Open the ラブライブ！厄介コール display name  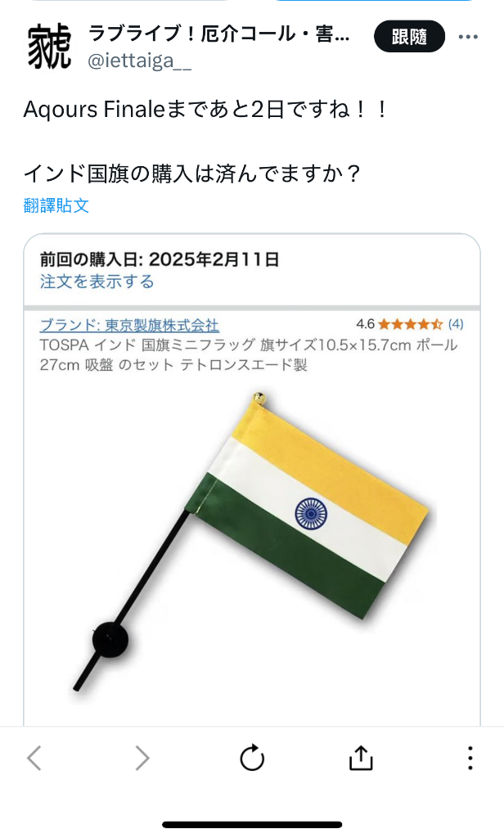[x=218, y=34]
